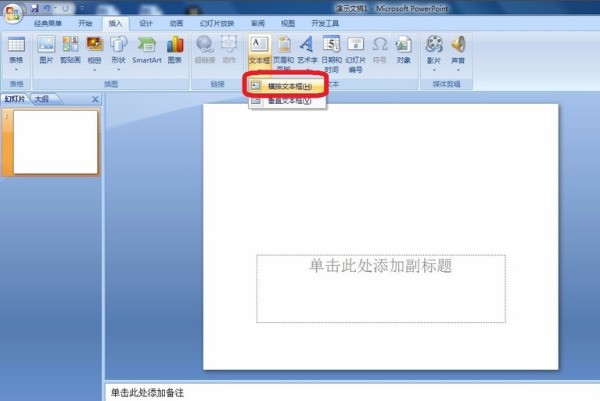Close the slides/outline pane
The image size is (600, 401).
click(95, 99)
